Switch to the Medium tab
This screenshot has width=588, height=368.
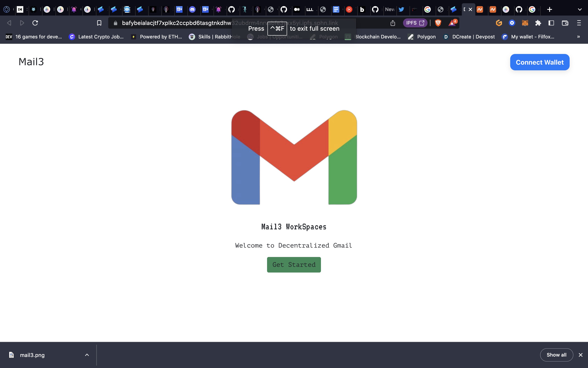[x=297, y=9]
